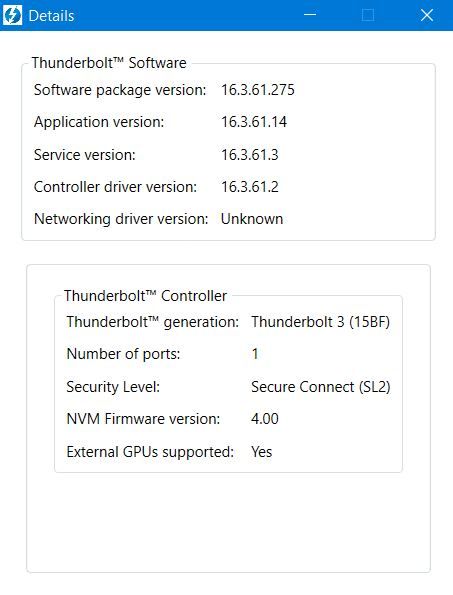Click the Networking driver Unknown value
This screenshot has height=595, width=453.
tap(252, 219)
